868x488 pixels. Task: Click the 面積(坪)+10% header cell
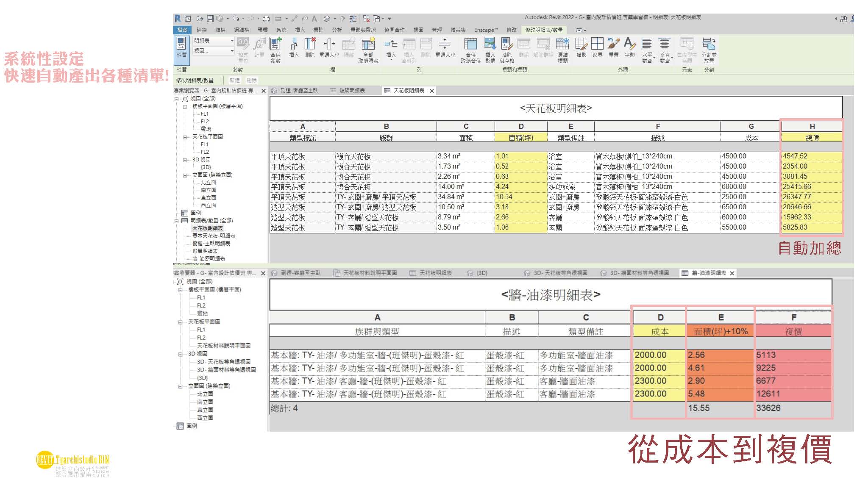pos(721,331)
